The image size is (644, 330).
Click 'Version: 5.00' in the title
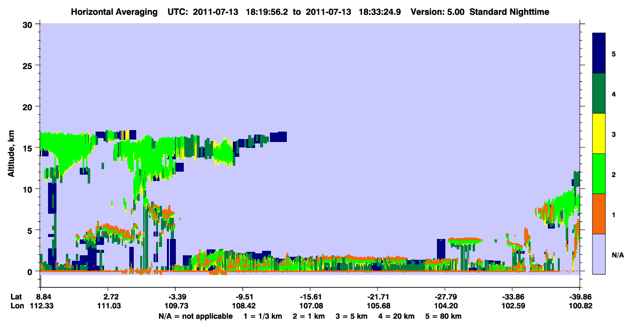(436, 11)
